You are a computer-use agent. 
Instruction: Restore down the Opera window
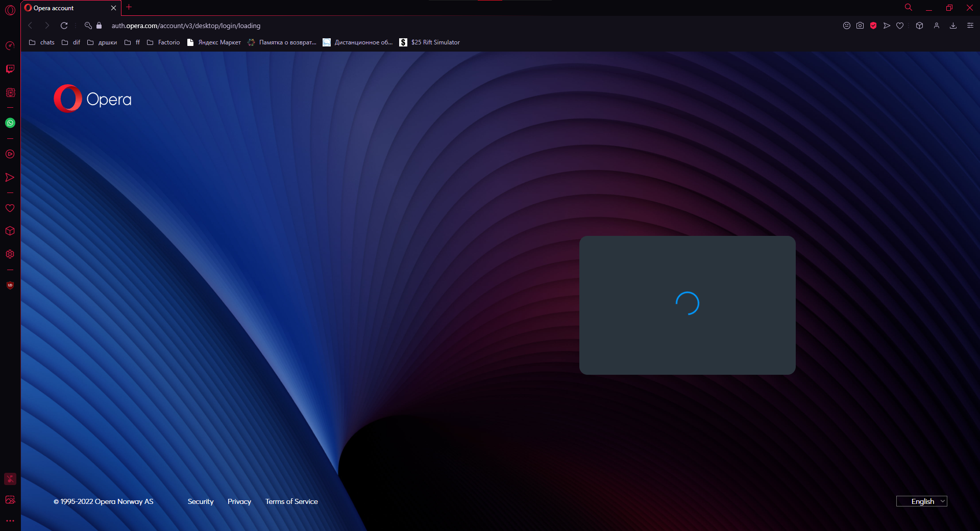(949, 8)
